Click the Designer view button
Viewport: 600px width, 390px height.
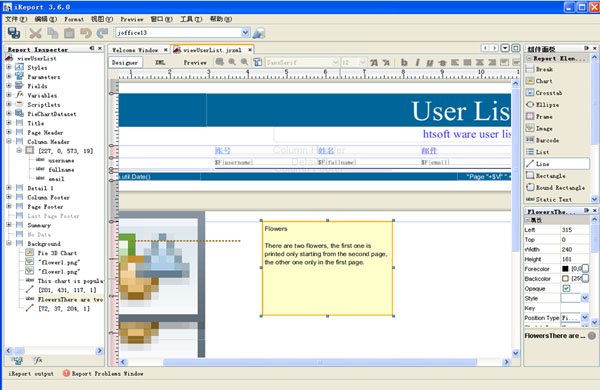click(x=125, y=62)
